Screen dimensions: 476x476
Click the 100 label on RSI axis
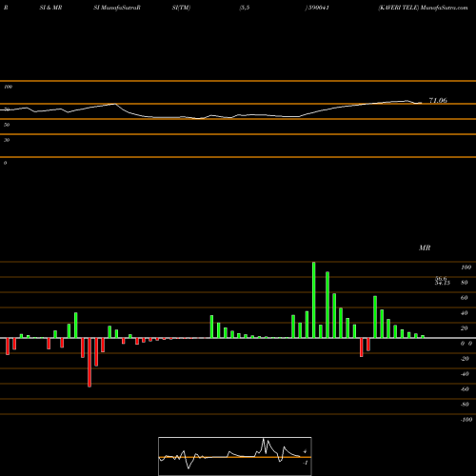tap(9, 87)
